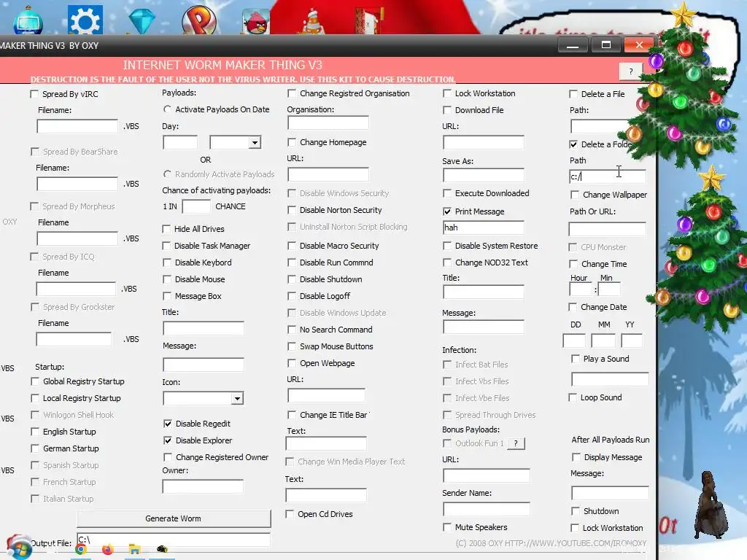Open the computer monitor ornament desktop icon
Viewport: 747px width, 560px height.
tap(28, 20)
